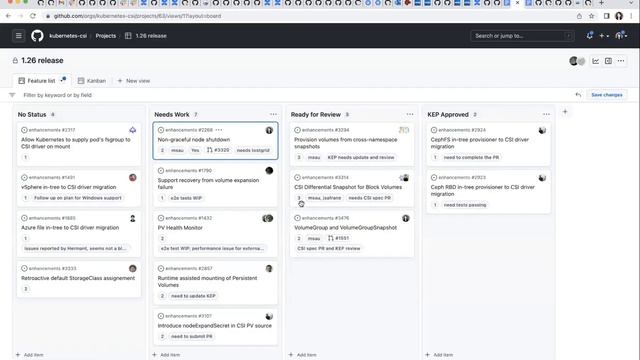Open the PV Health Monitor card
Image resolution: width=640 pixels, height=360 pixels.
pos(180,228)
